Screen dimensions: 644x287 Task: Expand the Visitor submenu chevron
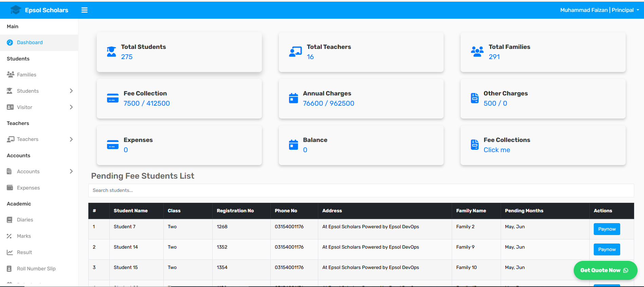pos(71,107)
